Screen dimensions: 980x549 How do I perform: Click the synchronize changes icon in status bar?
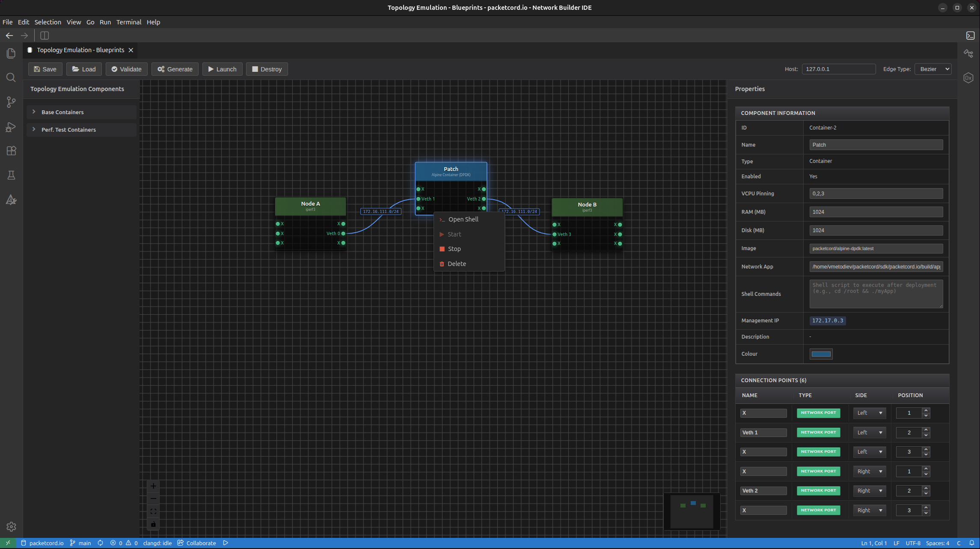coord(100,543)
